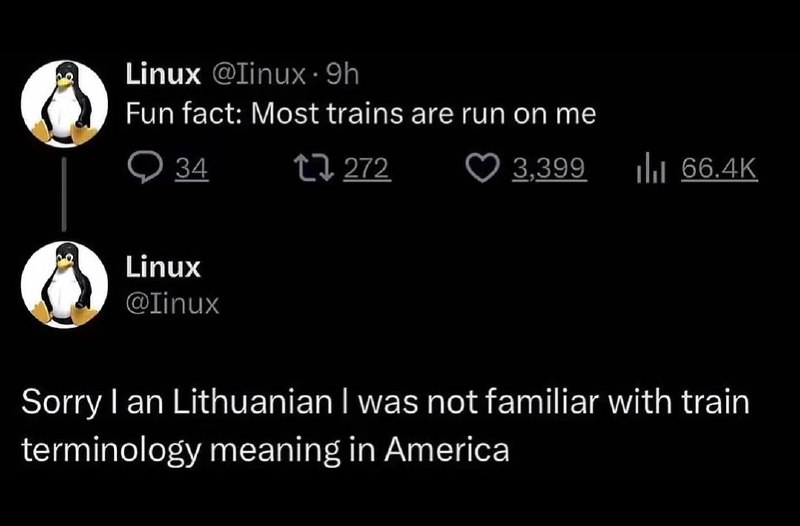This screenshot has width=800, height=526.
Task: Like the tweet with the heart icon
Action: (x=482, y=169)
